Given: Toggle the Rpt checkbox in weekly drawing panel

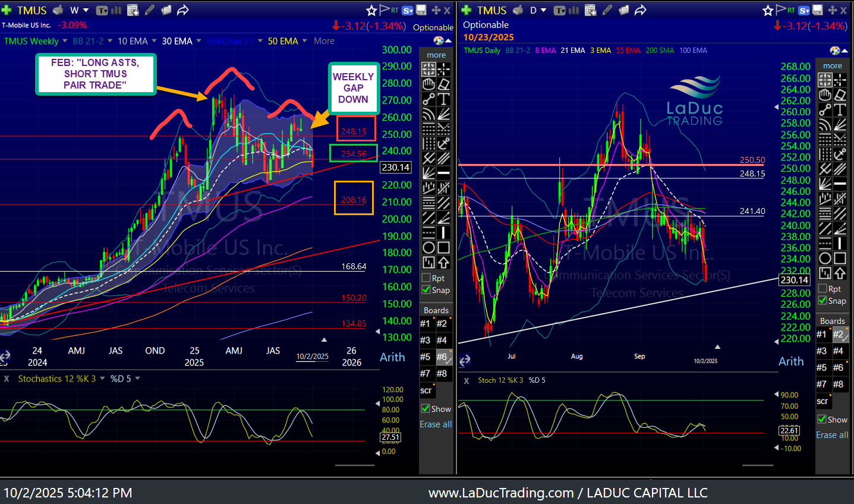Looking at the screenshot, I should 426,278.
